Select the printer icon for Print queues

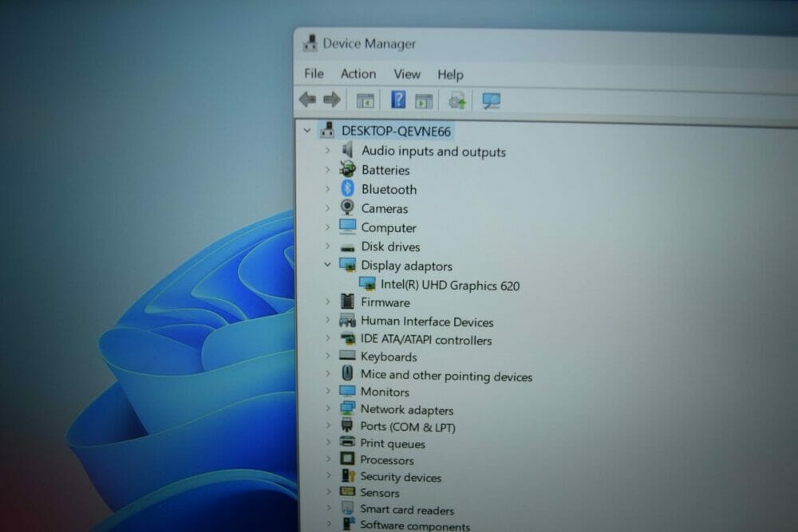(348, 442)
